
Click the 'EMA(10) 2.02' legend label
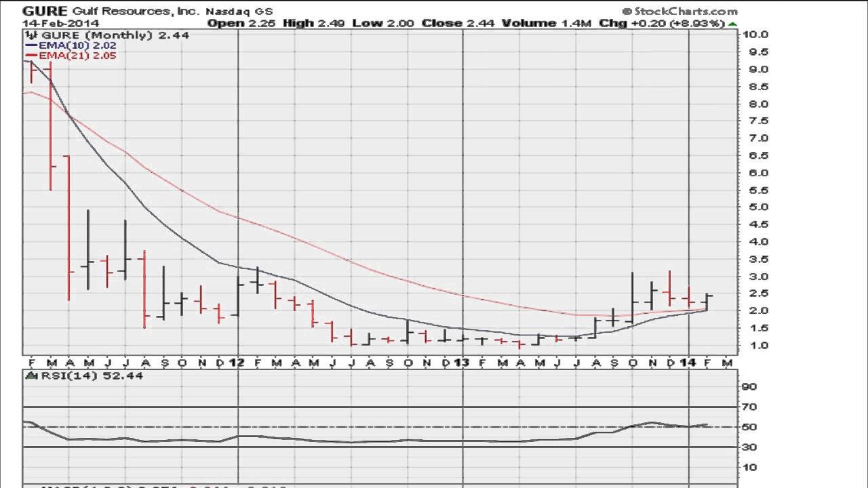coord(77,45)
